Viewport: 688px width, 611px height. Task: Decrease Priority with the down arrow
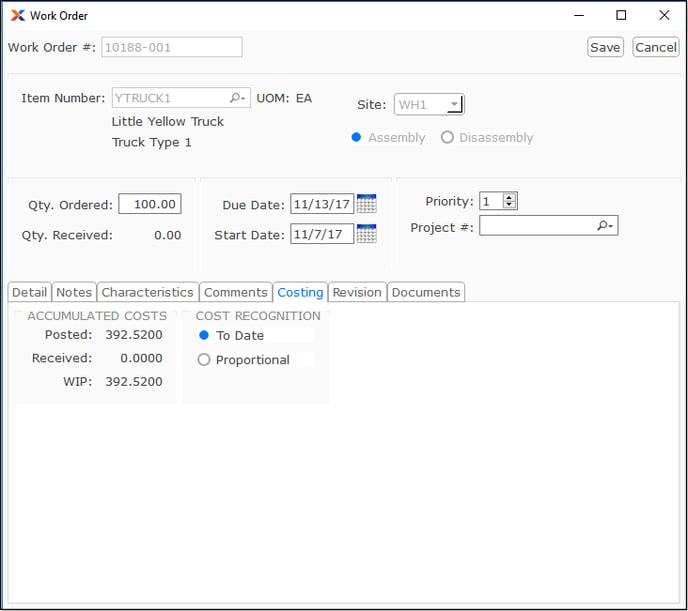coord(510,205)
